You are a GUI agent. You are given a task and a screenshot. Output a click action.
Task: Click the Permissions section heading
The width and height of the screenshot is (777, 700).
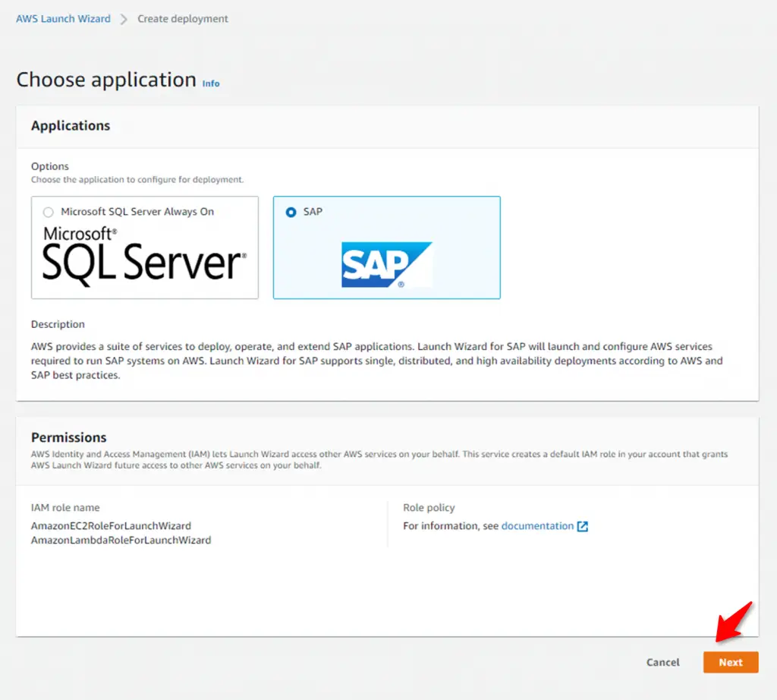coord(69,438)
